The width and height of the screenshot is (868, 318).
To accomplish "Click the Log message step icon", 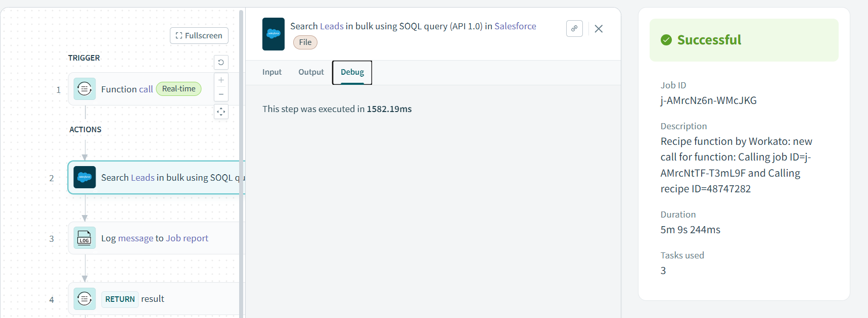I will (x=84, y=238).
